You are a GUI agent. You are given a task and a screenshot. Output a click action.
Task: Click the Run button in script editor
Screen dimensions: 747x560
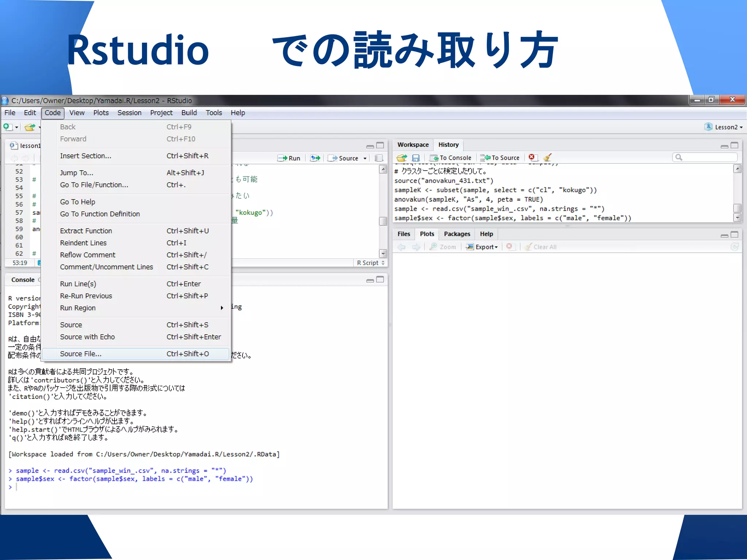pyautogui.click(x=289, y=158)
